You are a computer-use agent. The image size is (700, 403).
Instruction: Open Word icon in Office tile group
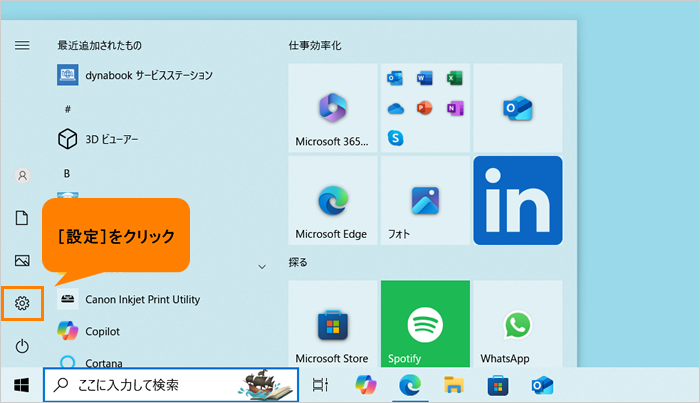point(425,79)
